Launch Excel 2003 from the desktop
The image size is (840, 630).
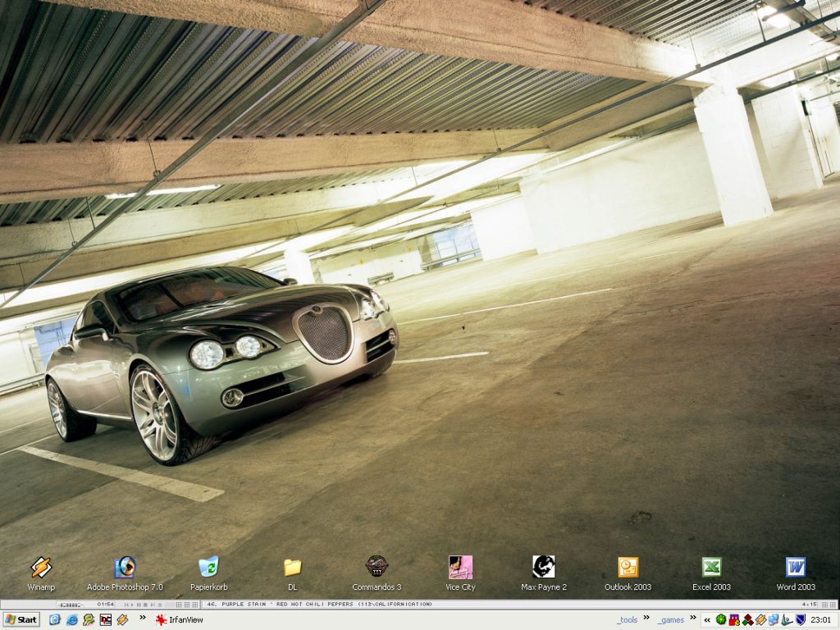coord(711,568)
